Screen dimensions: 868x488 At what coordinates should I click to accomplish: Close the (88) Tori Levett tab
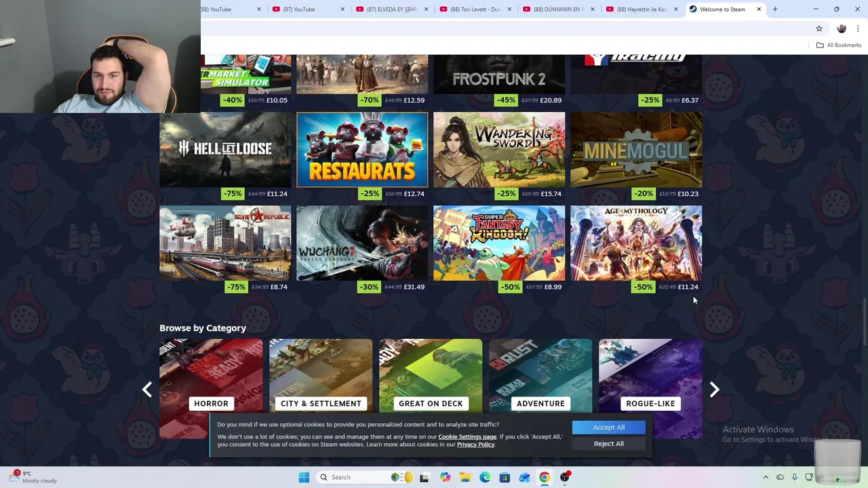(509, 9)
